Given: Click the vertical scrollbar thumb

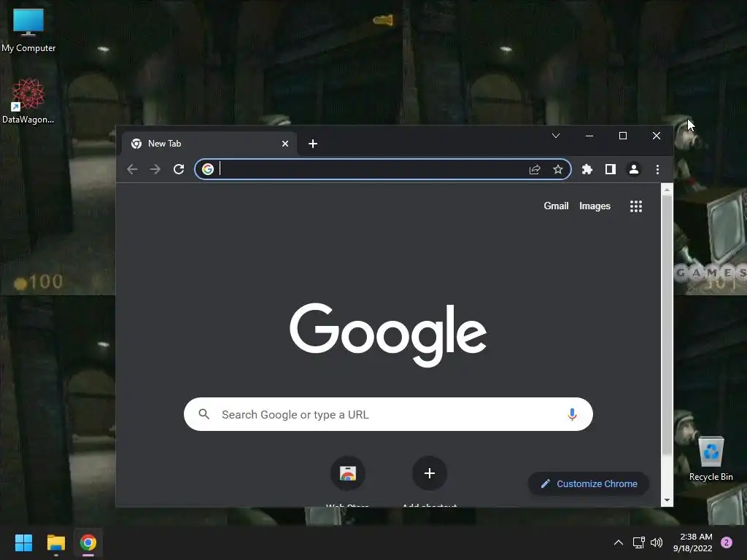Looking at the screenshot, I should 667,324.
